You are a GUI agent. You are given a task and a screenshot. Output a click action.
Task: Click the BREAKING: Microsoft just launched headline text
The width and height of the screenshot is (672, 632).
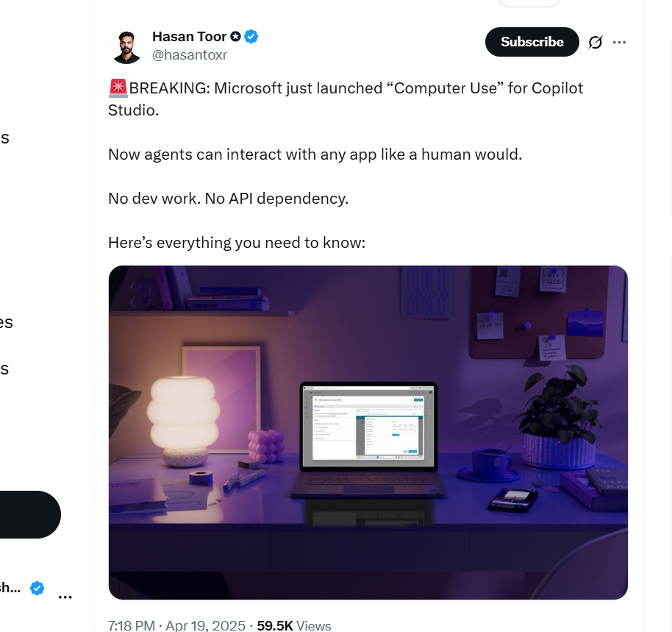(346, 88)
